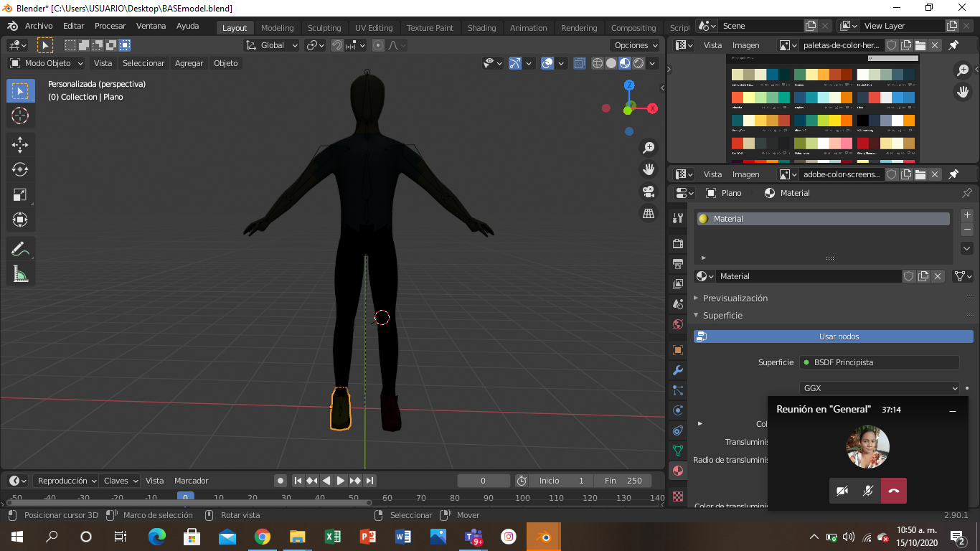The width and height of the screenshot is (980, 551).
Task: Select the Annotate pencil tool
Action: [x=20, y=249]
